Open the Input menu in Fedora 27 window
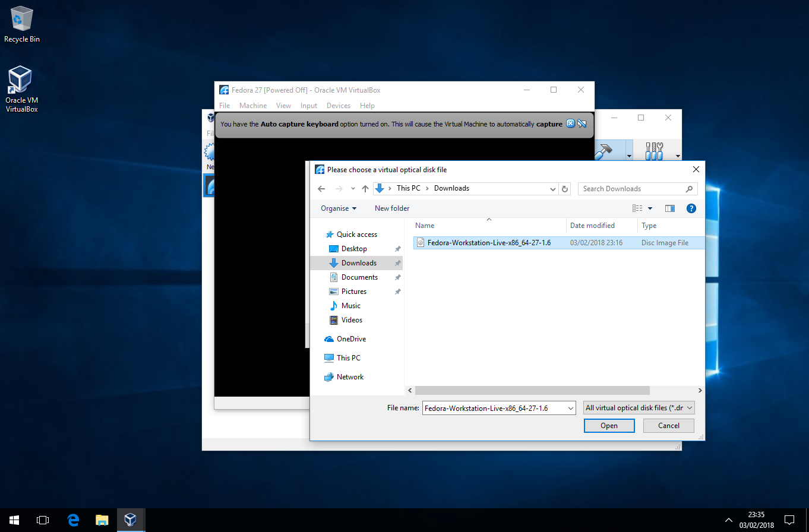 point(309,106)
